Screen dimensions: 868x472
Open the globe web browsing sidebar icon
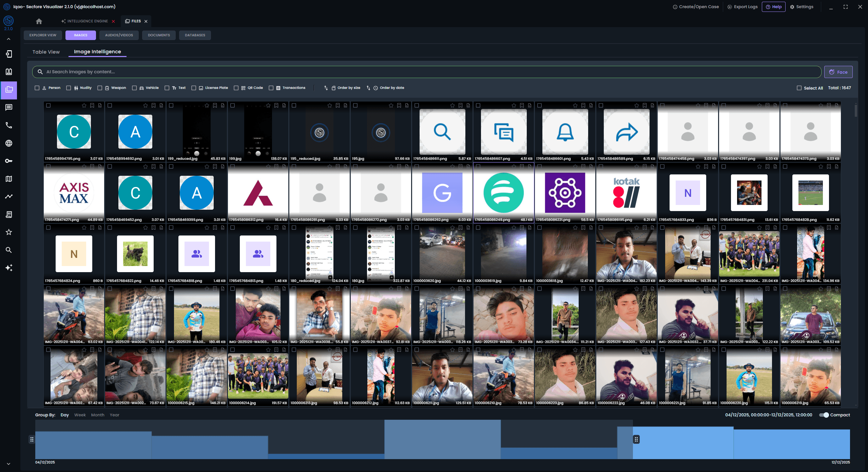click(x=9, y=143)
